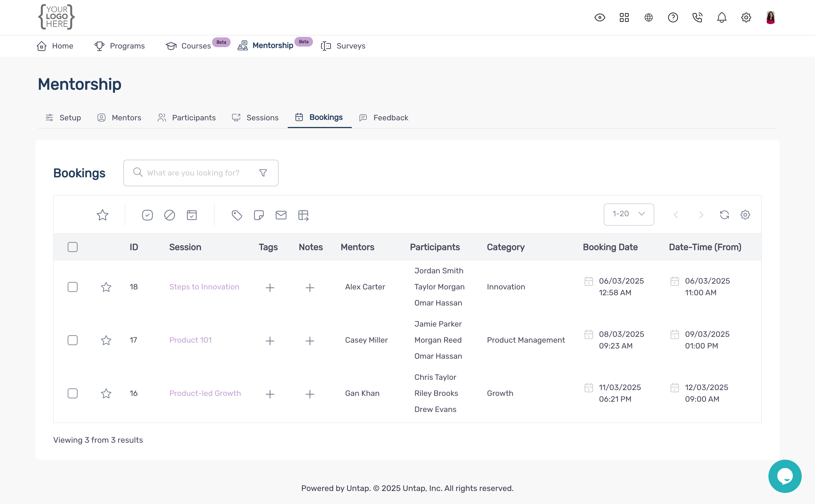This screenshot has width=815, height=504.
Task: Select the decline booking icon
Action: tap(170, 215)
